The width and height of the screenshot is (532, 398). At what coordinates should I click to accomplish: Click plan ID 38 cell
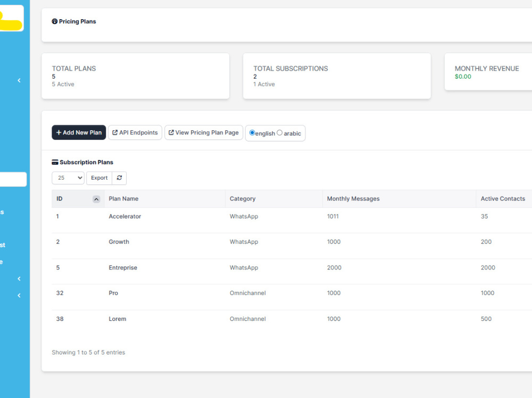[x=60, y=319]
